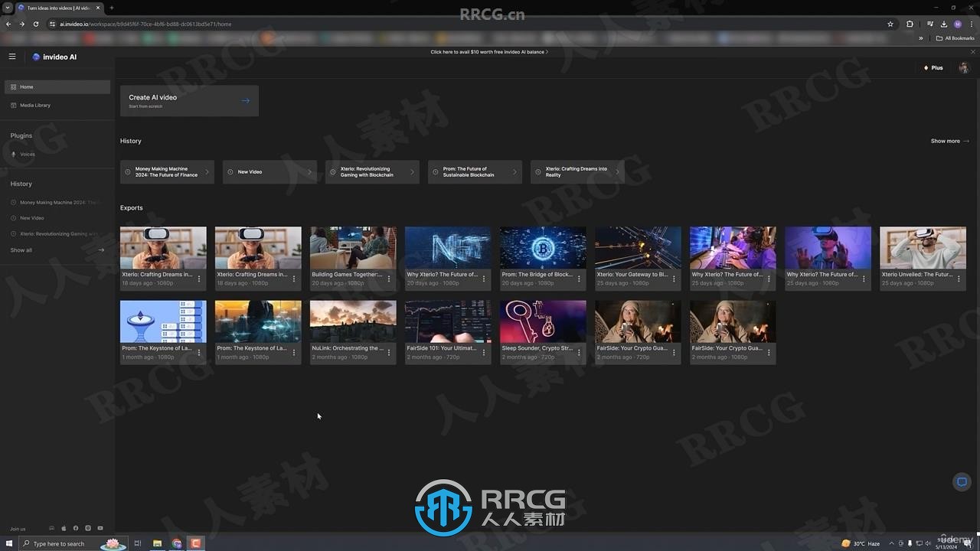The width and height of the screenshot is (980, 551).
Task: Click chevron on New Video history card
Action: click(x=309, y=172)
